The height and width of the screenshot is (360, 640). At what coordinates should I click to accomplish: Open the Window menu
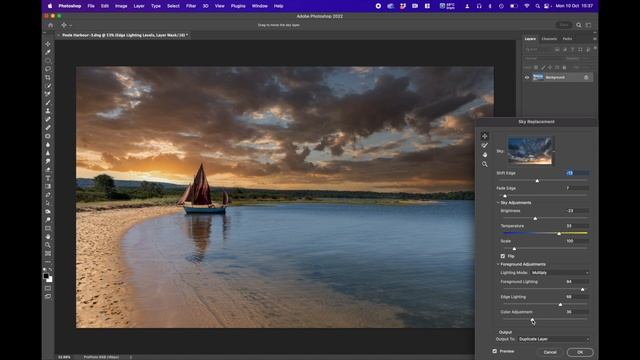click(x=260, y=6)
